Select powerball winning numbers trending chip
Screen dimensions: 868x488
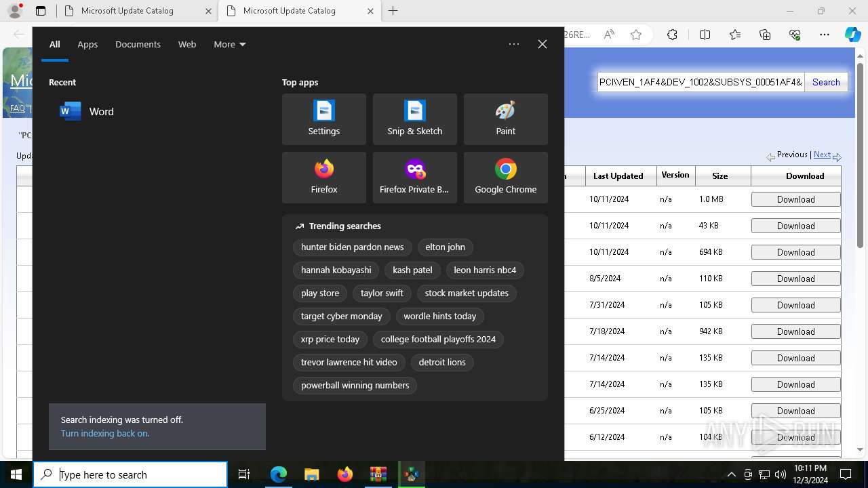coord(355,386)
